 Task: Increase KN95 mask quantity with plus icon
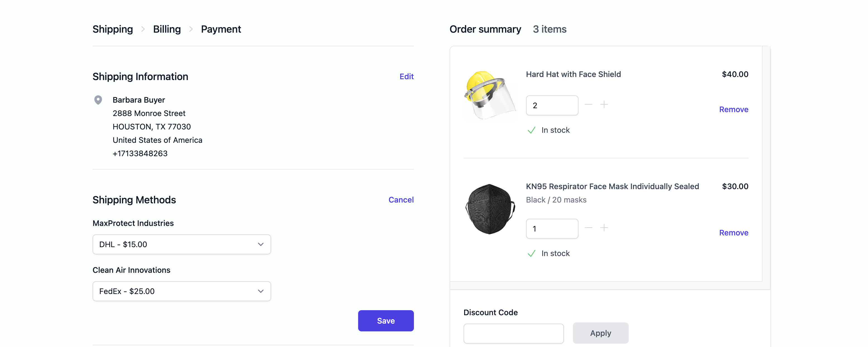pyautogui.click(x=604, y=228)
